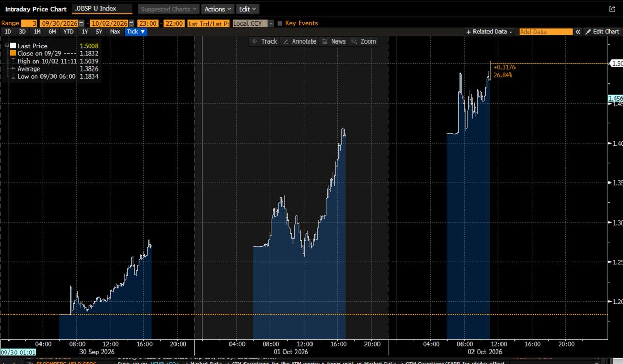Click the High marker icon in legend
The image size is (623, 364).
coord(12,61)
